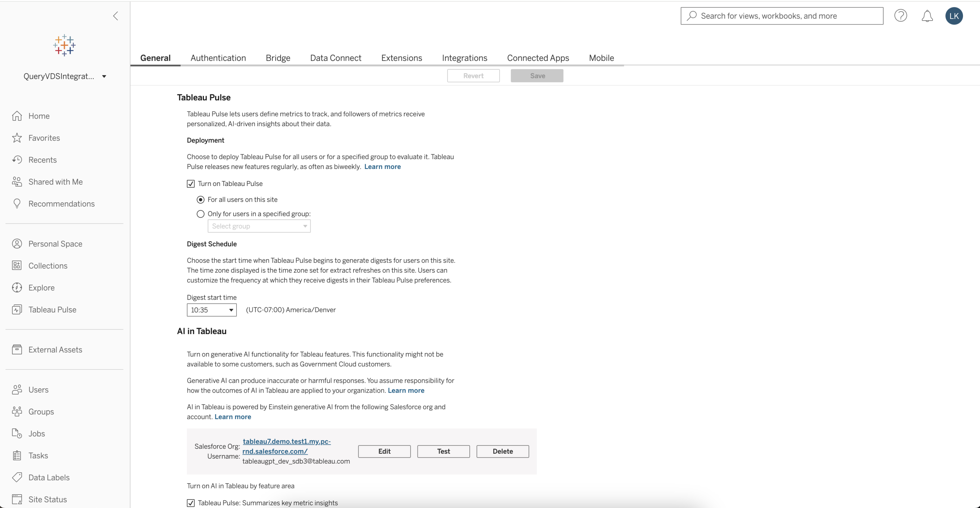The height and width of the screenshot is (508, 980).
Task: Click the Tableau Pulse sidebar icon
Action: tap(17, 310)
